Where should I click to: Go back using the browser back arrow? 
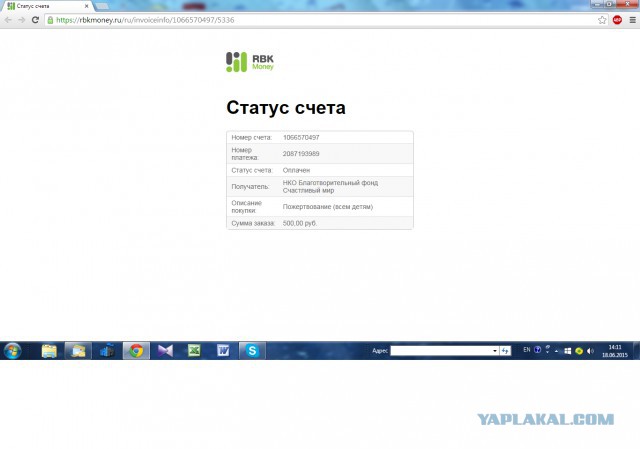pos(8,20)
